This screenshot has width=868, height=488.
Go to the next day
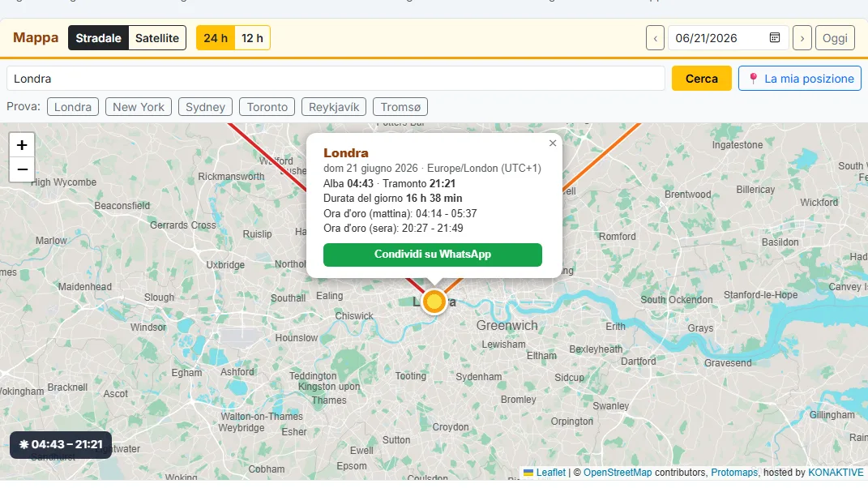802,38
